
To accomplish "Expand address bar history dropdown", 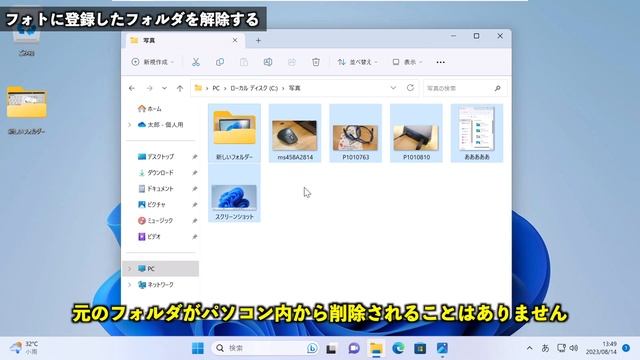I will pos(393,88).
